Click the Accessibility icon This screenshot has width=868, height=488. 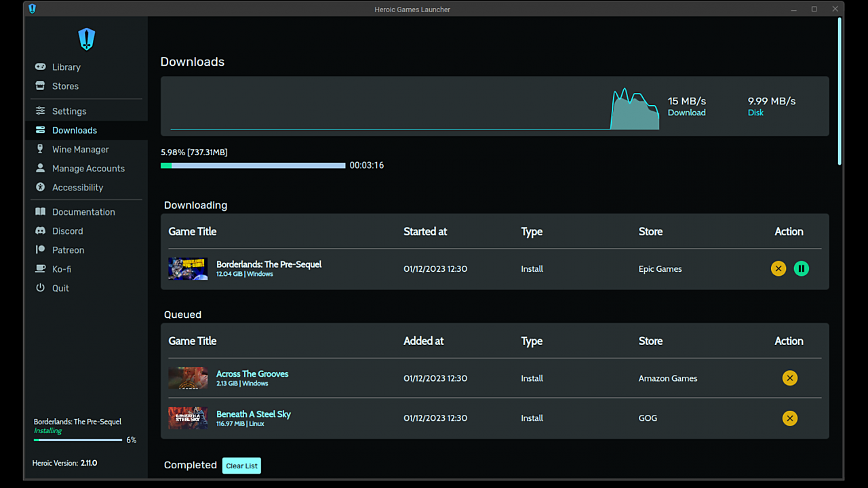(x=40, y=187)
